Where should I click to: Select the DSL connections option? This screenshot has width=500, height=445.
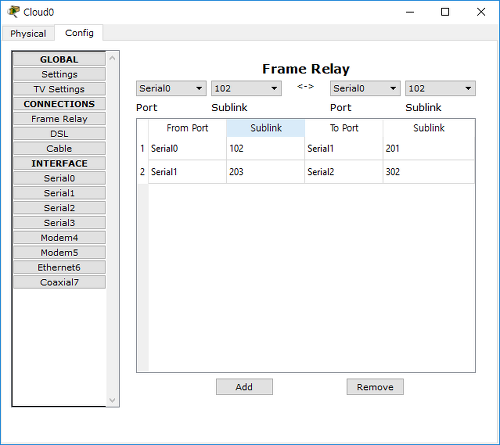[x=59, y=134]
